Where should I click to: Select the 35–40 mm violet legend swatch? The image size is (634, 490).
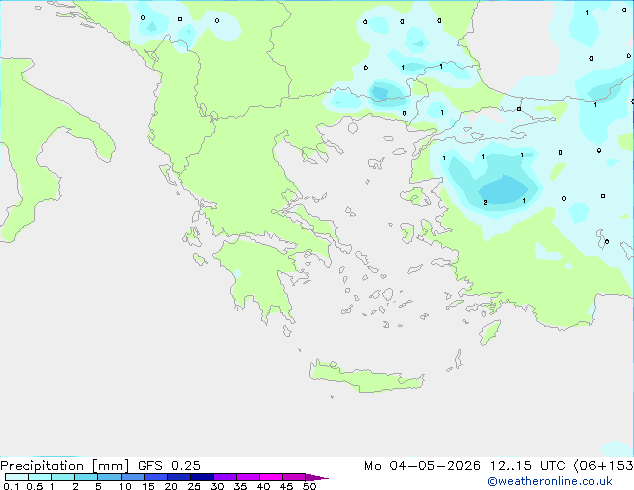click(x=248, y=477)
